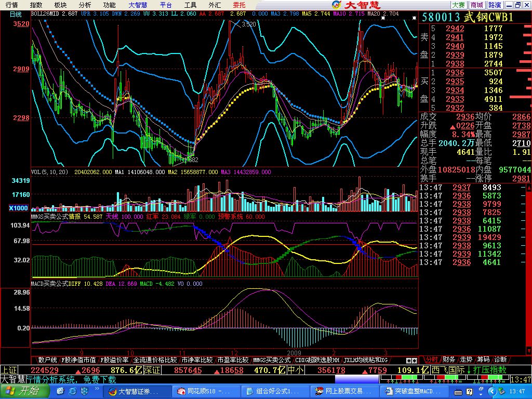Select the JXLH均线粘和XG indicator tab

click(365, 360)
